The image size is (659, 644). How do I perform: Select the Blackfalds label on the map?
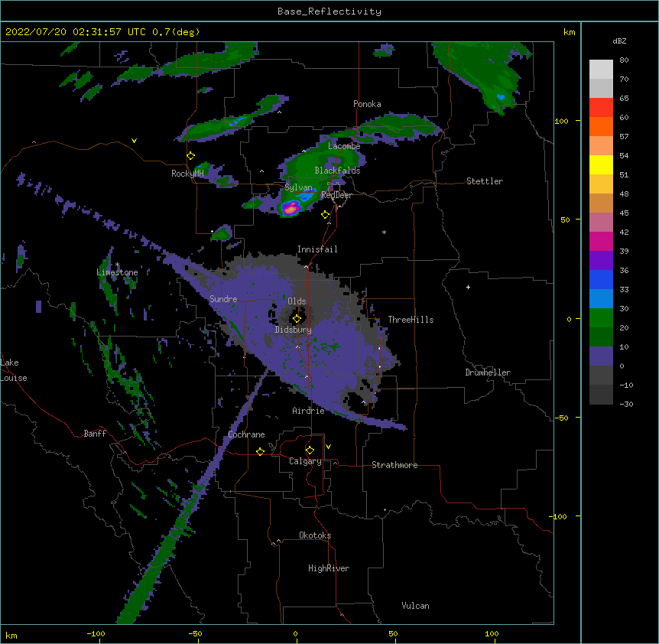point(337,171)
